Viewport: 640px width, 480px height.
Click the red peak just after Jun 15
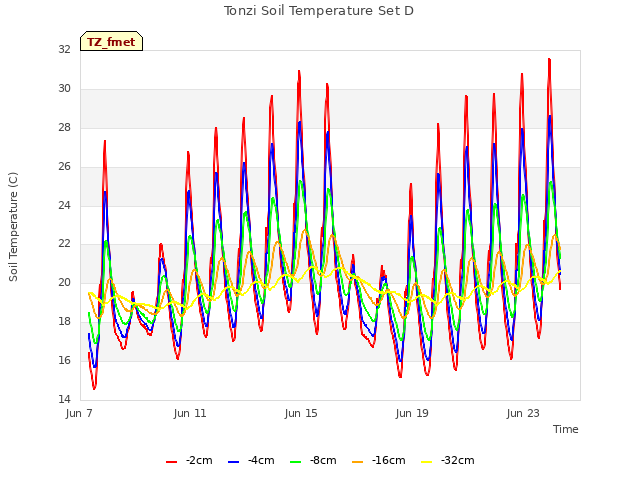coord(327,84)
